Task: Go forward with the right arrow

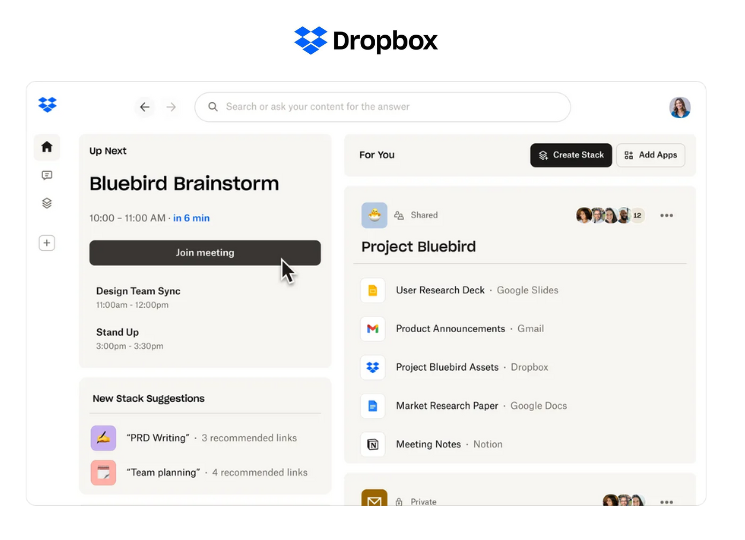Action: [171, 107]
